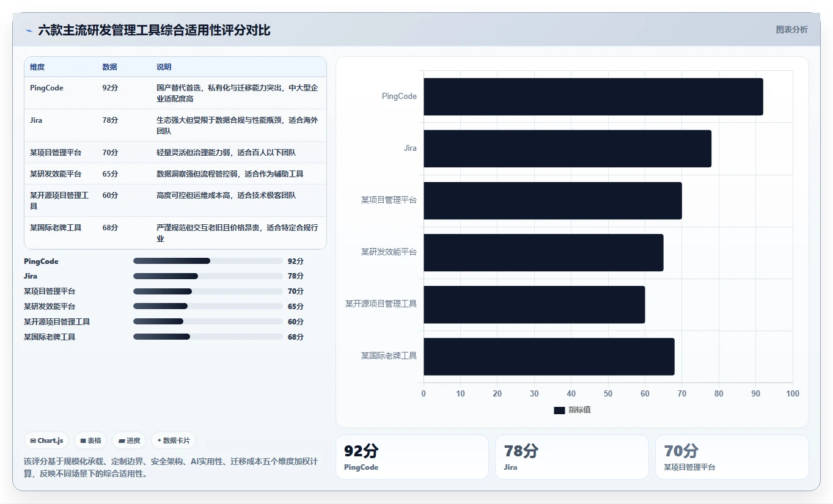Click the 100 tick on the x-axis
The height and width of the screenshot is (504, 833).
[793, 394]
